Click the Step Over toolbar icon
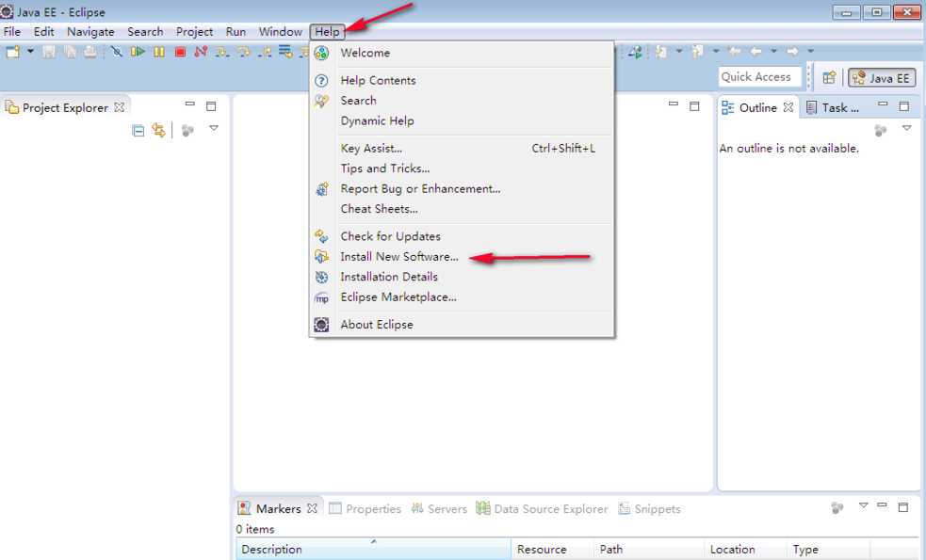Viewport: 926px width, 560px height. [x=243, y=52]
